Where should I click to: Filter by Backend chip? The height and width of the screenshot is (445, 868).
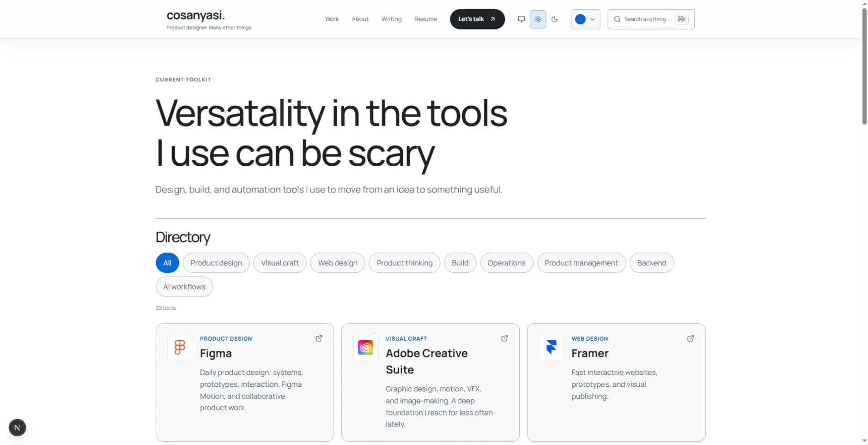[652, 263]
